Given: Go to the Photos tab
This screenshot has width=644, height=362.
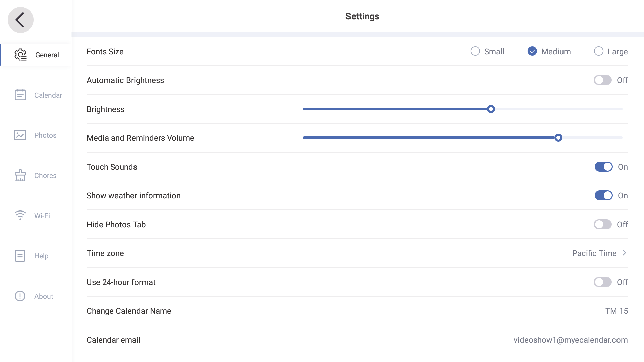Looking at the screenshot, I should click(x=45, y=135).
